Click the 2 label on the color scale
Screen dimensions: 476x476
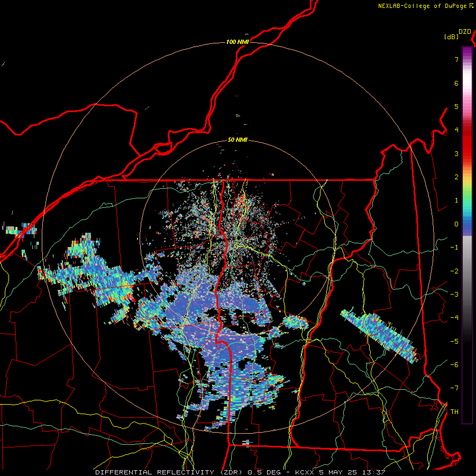[456, 177]
